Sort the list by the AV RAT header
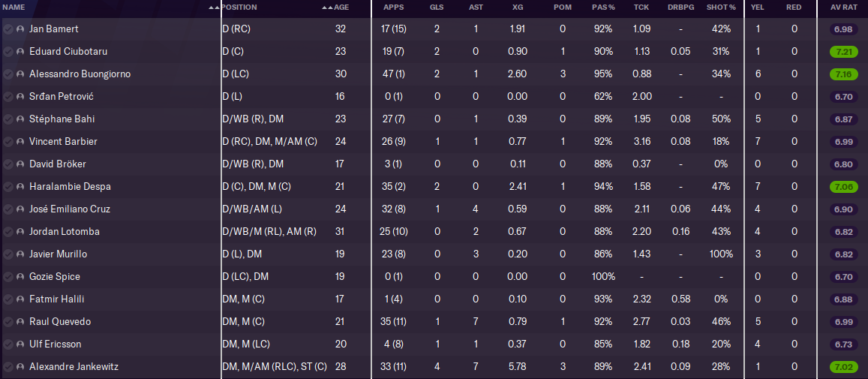 842,8
